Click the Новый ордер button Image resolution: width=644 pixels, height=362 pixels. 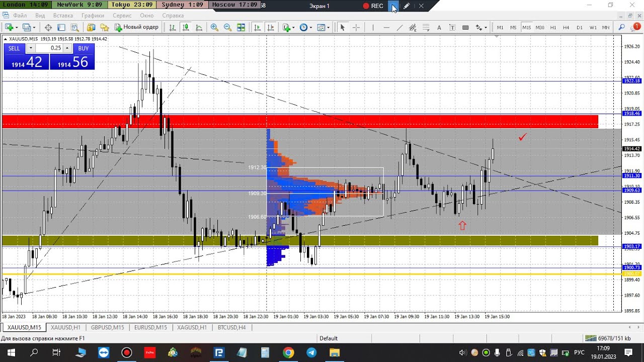[x=136, y=27]
